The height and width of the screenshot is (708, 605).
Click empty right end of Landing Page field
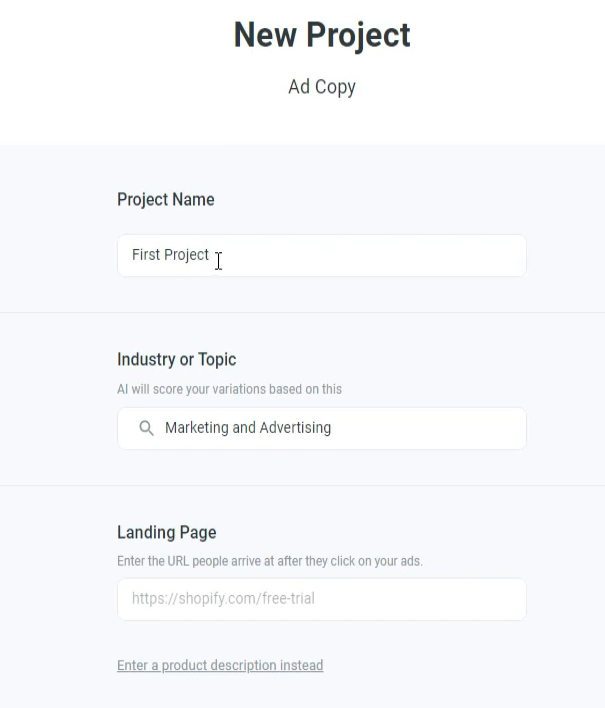coord(480,599)
